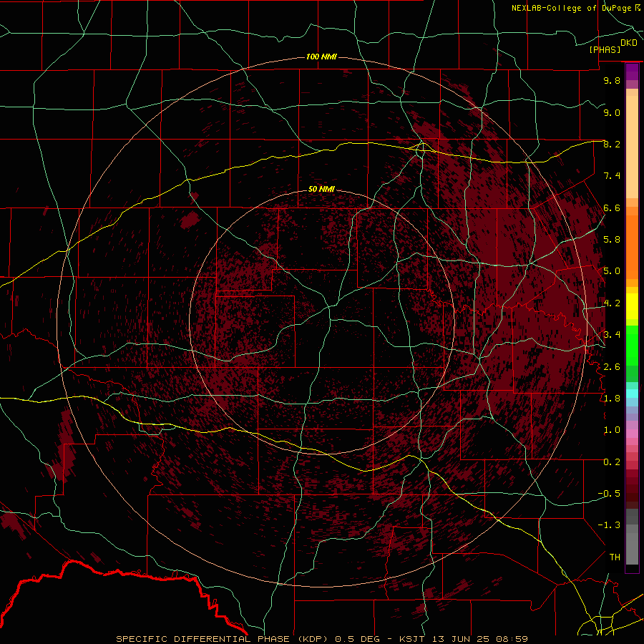The height and width of the screenshot is (644, 644).
Task: Click the SPECIFIC DIFFERENTIAL PHASE (KDP) caption
Action: [220, 639]
